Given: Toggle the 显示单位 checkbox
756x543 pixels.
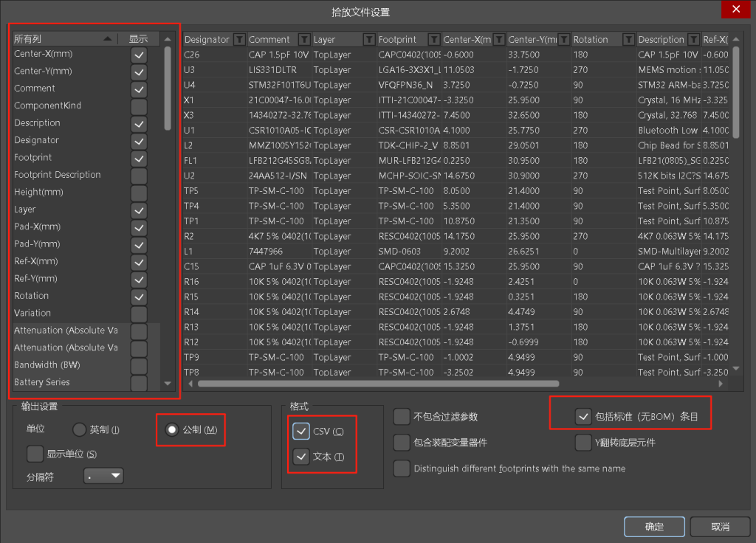Looking at the screenshot, I should click(35, 454).
